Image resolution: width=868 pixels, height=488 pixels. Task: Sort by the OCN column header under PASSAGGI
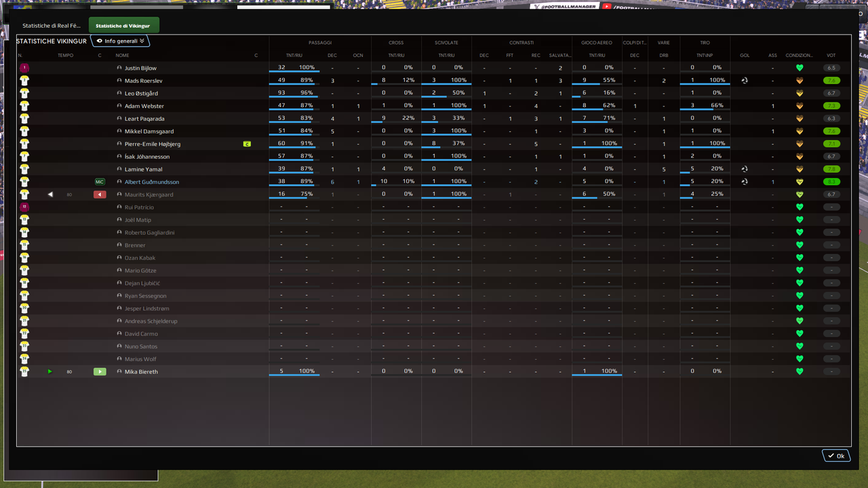point(358,55)
